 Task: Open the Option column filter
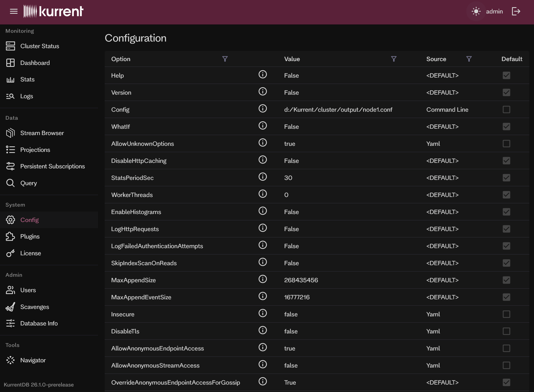(225, 59)
